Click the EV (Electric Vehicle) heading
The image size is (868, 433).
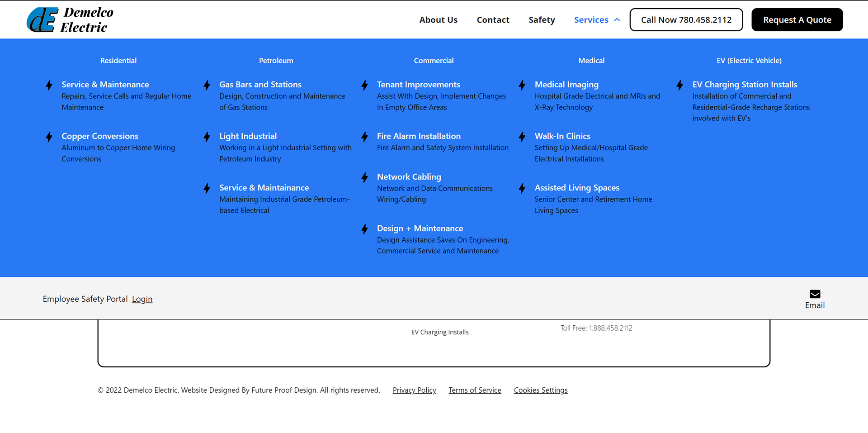click(749, 61)
